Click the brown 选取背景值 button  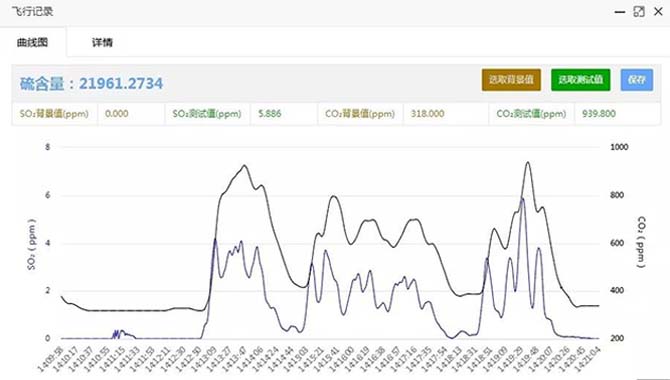(x=511, y=80)
